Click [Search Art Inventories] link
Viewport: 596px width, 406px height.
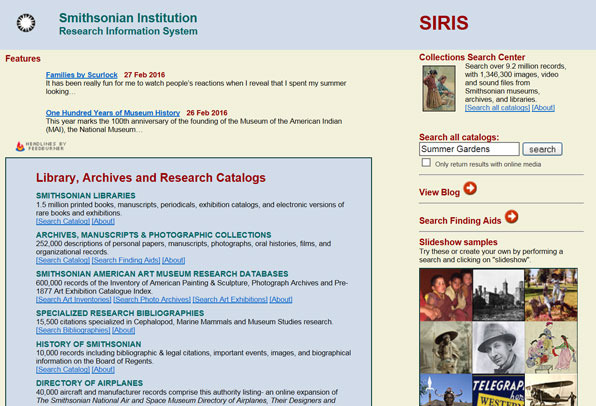tap(74, 300)
